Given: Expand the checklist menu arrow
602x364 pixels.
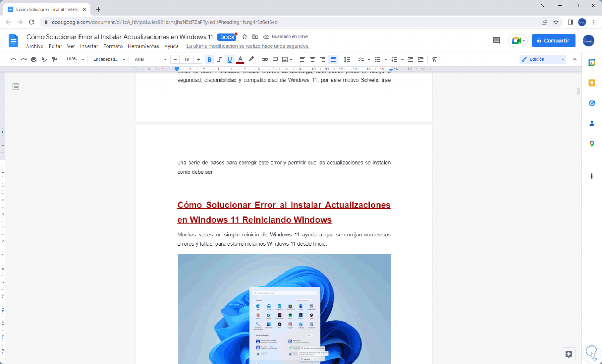Looking at the screenshot, I should (369, 60).
